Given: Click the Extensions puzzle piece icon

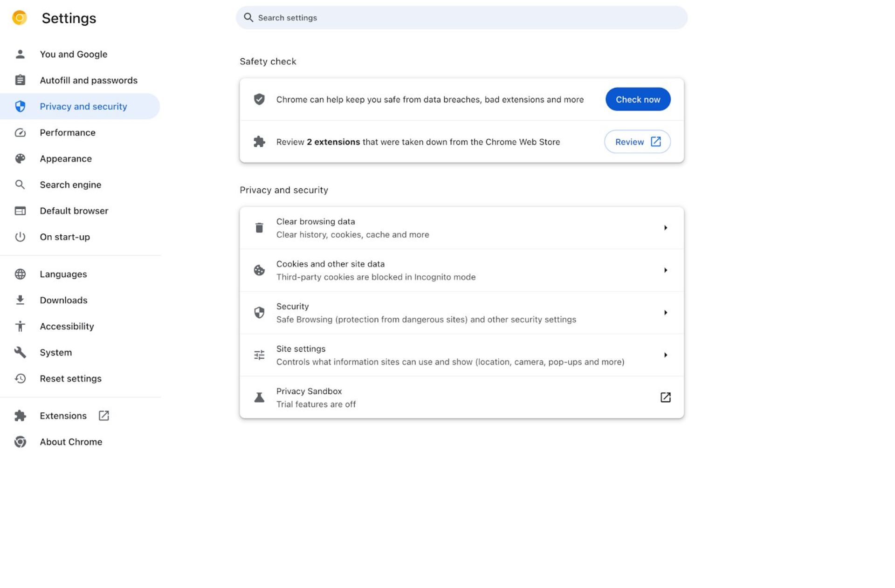Looking at the screenshot, I should [x=19, y=415].
